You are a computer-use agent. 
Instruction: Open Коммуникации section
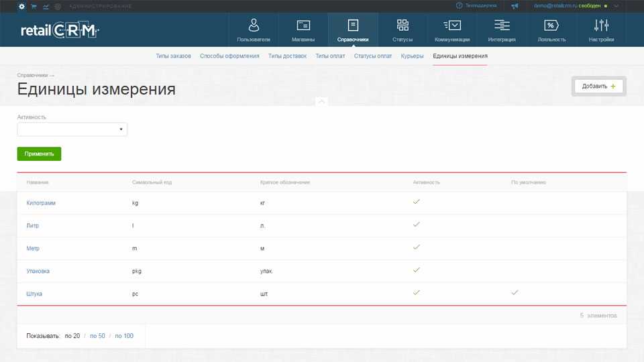452,30
